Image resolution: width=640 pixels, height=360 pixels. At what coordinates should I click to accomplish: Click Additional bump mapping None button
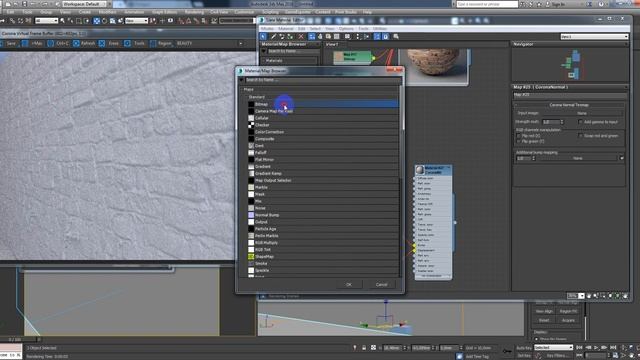click(x=578, y=158)
